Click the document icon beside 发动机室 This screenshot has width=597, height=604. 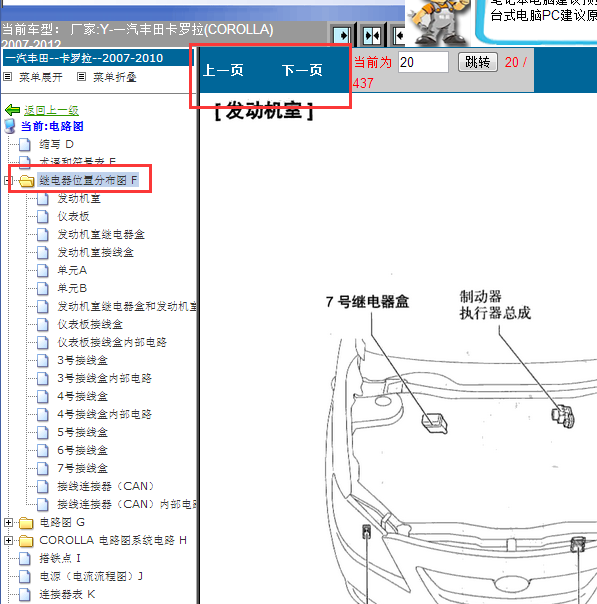43,198
